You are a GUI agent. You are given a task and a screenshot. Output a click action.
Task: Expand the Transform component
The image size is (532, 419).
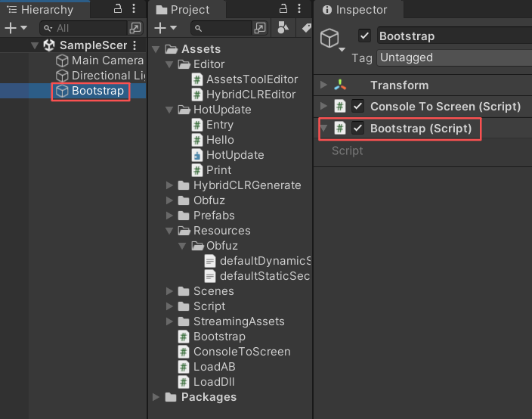pyautogui.click(x=323, y=85)
